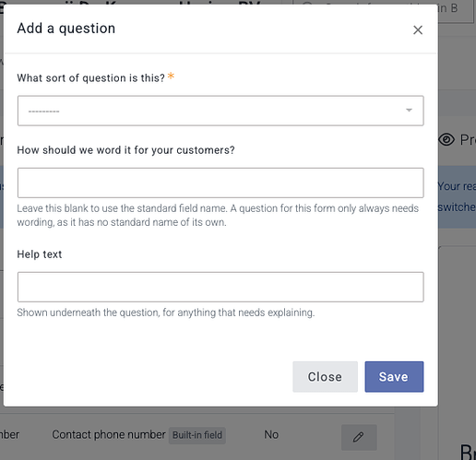The width and height of the screenshot is (476, 460).
Task: Click the blue info banner behind the dialog
Action: 457,196
